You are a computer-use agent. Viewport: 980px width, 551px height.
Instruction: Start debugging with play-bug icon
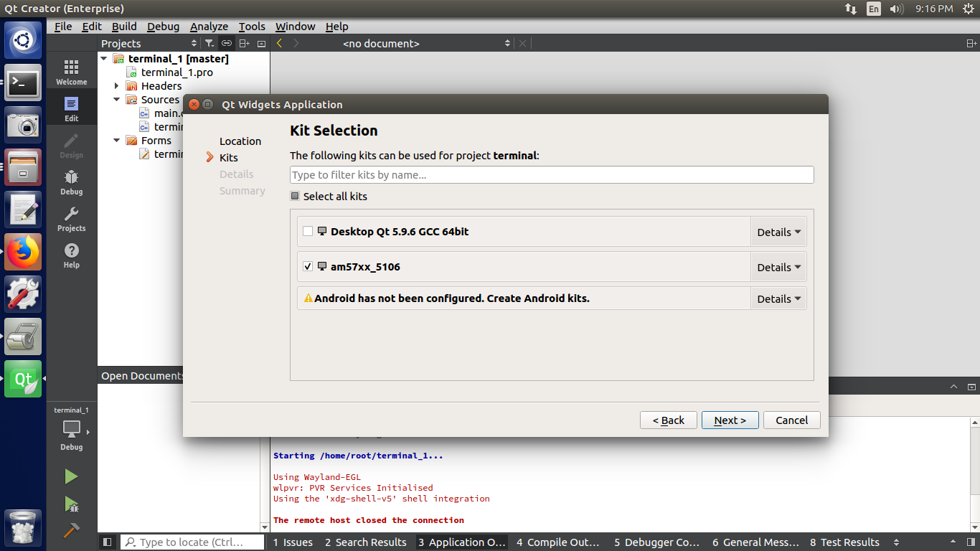(x=71, y=504)
